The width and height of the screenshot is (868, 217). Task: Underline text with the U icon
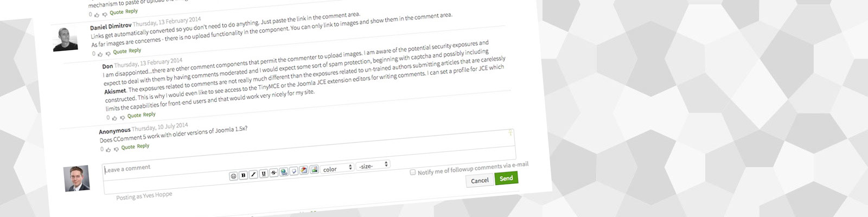(x=264, y=174)
